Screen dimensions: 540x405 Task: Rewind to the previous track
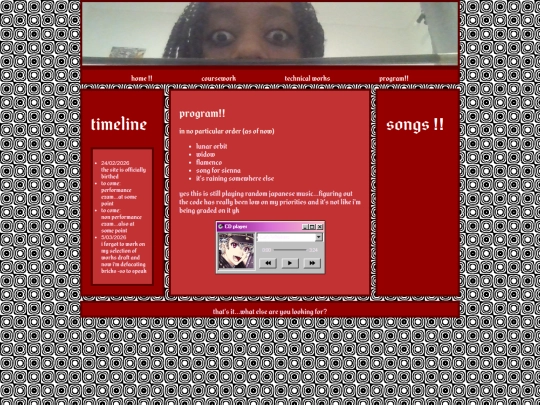click(268, 263)
